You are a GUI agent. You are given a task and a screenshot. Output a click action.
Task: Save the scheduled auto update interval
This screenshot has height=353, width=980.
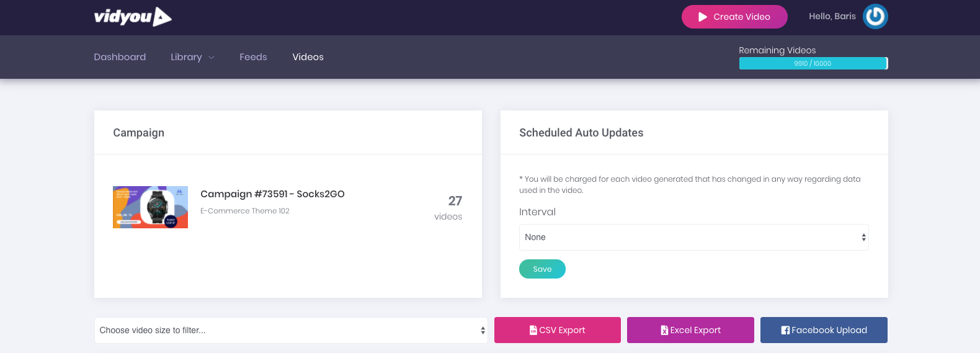542,269
